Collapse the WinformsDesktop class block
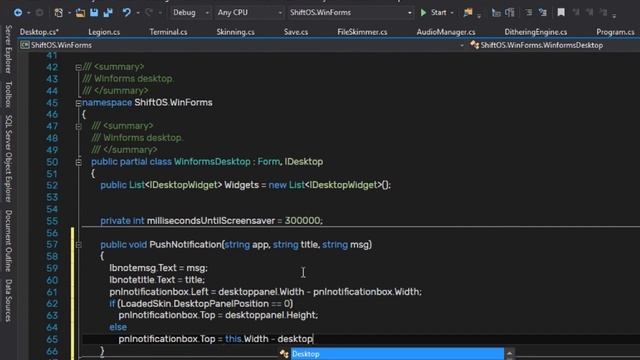640x360 pixels. point(78,162)
